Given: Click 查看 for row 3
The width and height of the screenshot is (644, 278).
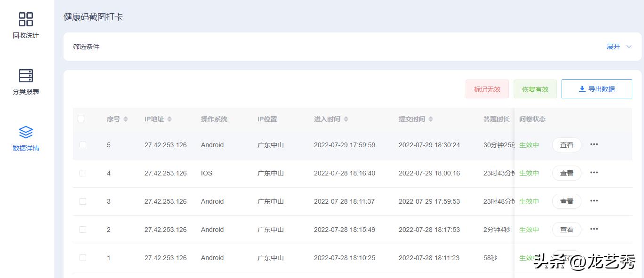Looking at the screenshot, I should point(567,201).
